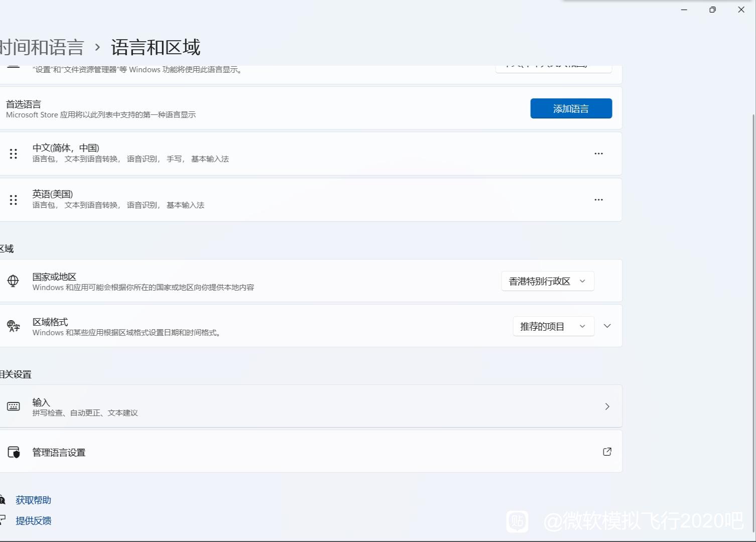The width and height of the screenshot is (756, 542).
Task: Go back to 时间和语言 breadcrumb
Action: point(42,47)
